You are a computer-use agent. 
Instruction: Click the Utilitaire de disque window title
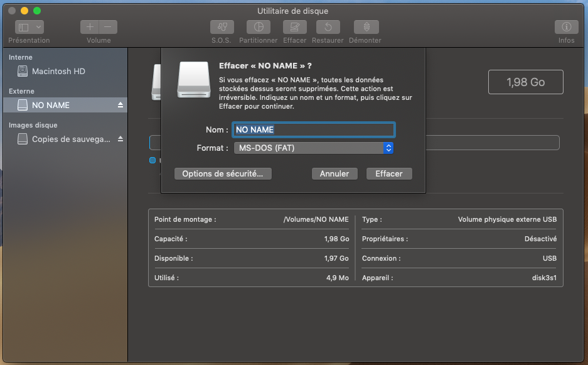click(x=292, y=11)
